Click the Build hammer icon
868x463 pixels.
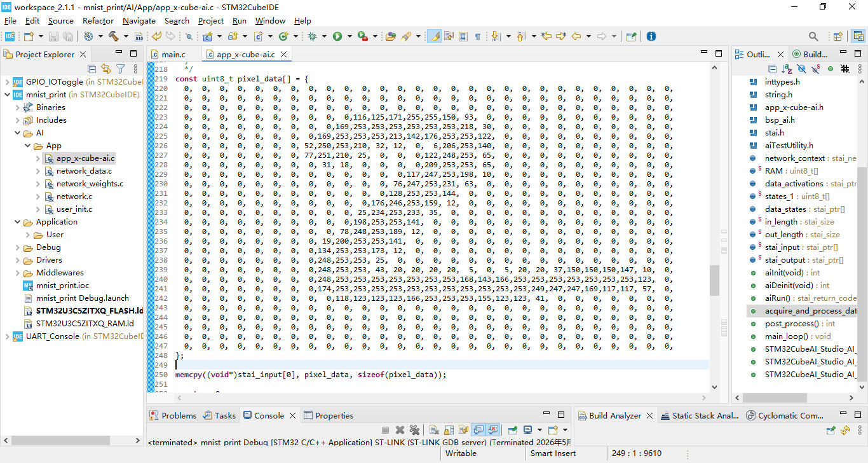tap(114, 36)
